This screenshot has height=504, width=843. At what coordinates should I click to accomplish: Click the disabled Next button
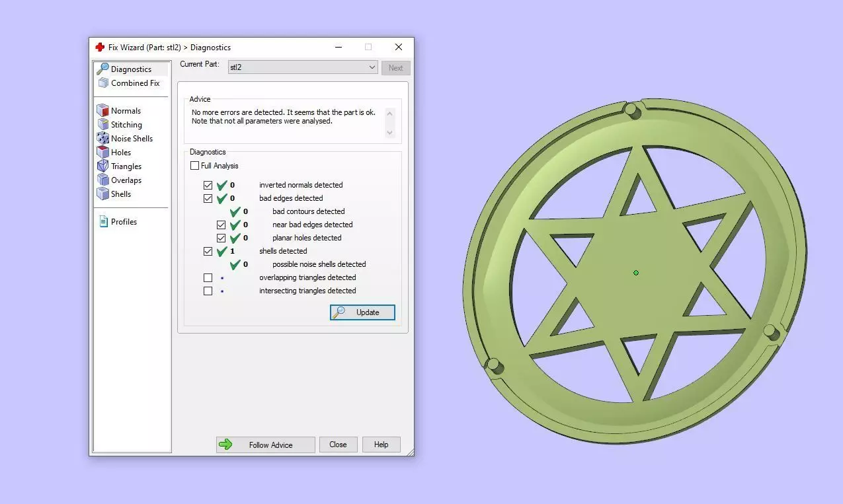click(395, 67)
